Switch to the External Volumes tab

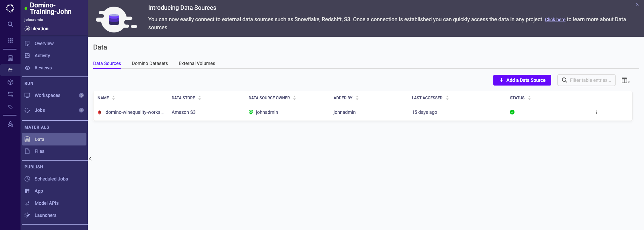[x=197, y=63]
